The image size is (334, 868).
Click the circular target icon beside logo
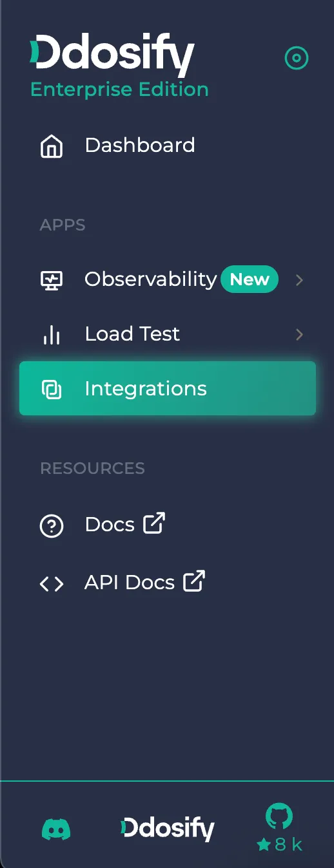pos(297,59)
